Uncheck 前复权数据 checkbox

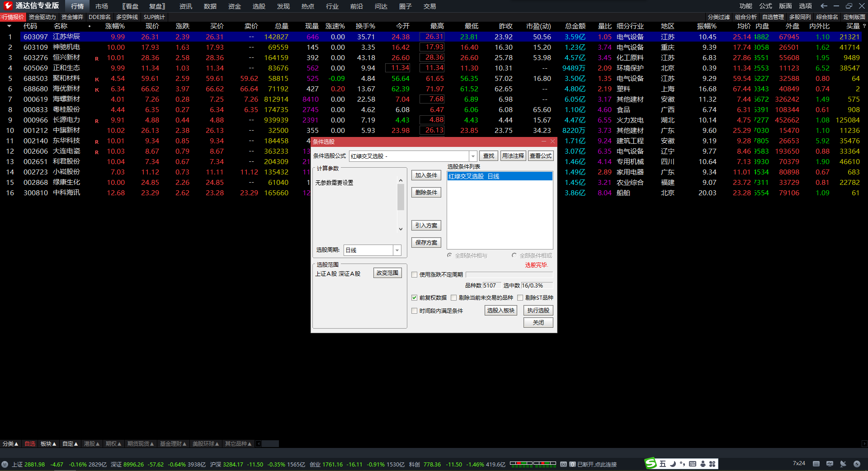point(414,297)
